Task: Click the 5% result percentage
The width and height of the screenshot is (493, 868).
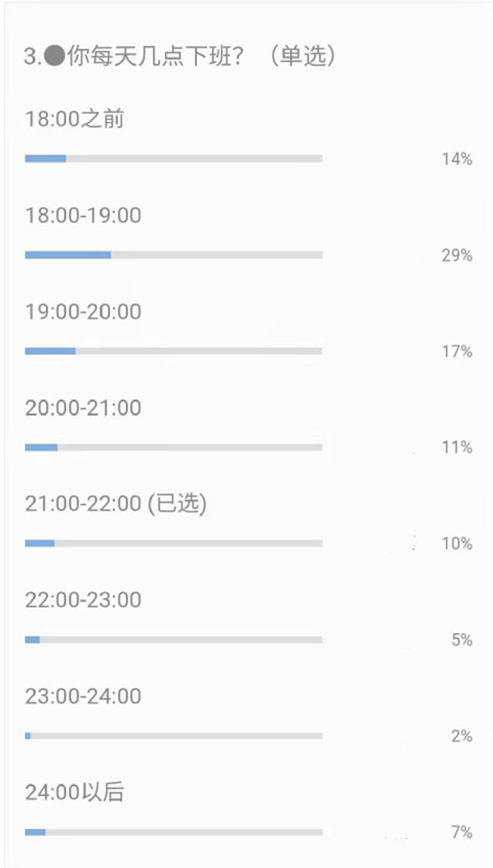Action: tap(462, 640)
